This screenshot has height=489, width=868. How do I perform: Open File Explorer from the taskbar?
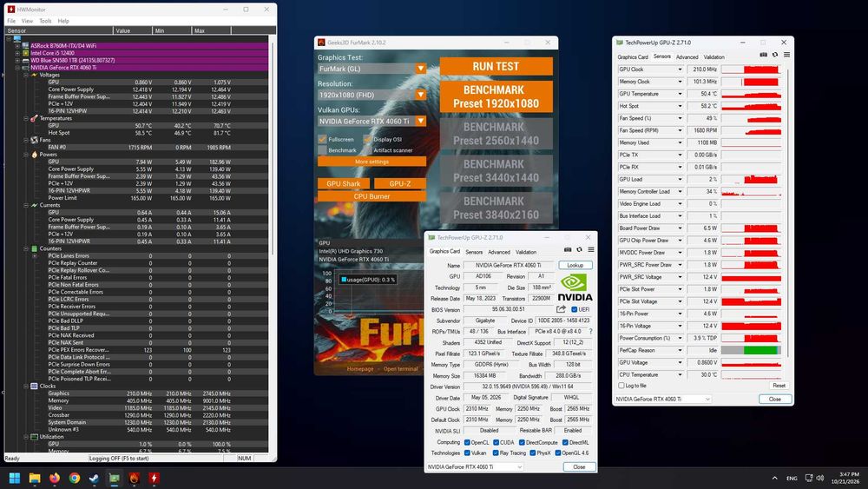pyautogui.click(x=35, y=478)
